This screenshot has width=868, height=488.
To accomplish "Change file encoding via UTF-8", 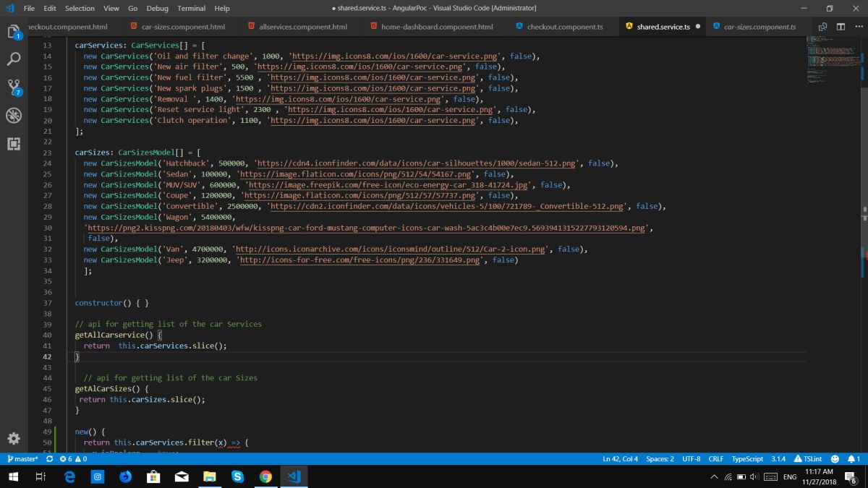I will [x=692, y=458].
